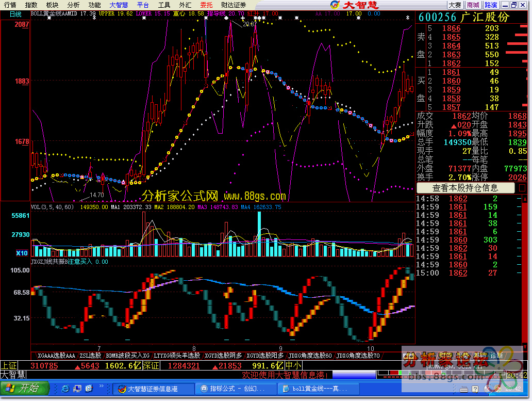Click the 深证 index label in status bar
This screenshot has height=401, width=532.
click(151, 366)
